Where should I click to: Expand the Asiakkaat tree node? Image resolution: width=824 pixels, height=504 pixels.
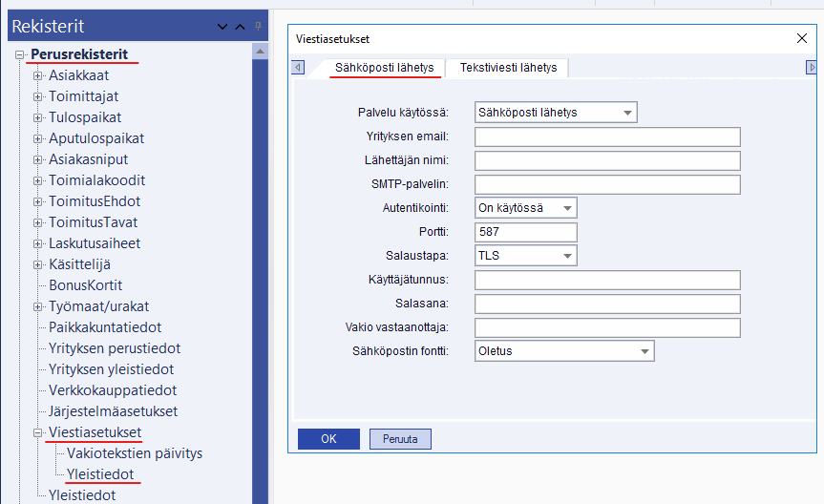[38, 75]
